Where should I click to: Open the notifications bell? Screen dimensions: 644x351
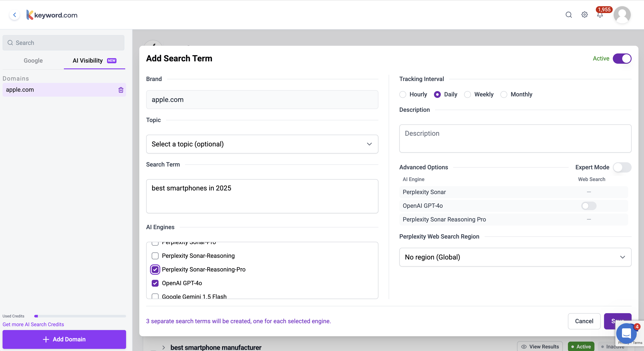pyautogui.click(x=600, y=15)
